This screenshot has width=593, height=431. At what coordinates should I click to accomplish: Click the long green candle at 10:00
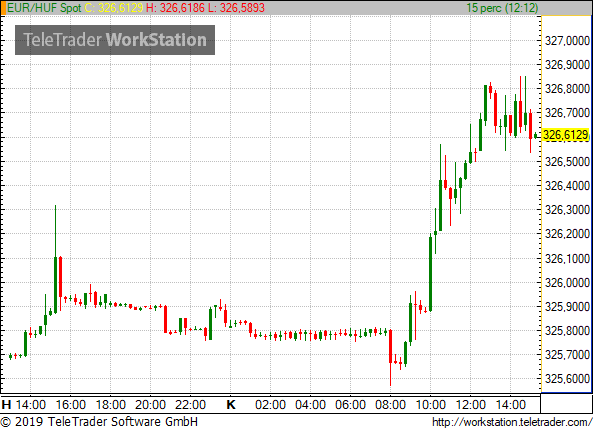[x=430, y=273]
